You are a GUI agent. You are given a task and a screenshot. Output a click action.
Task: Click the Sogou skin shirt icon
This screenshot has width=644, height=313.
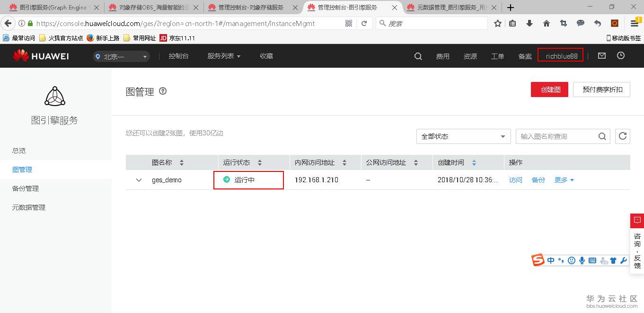(x=613, y=260)
